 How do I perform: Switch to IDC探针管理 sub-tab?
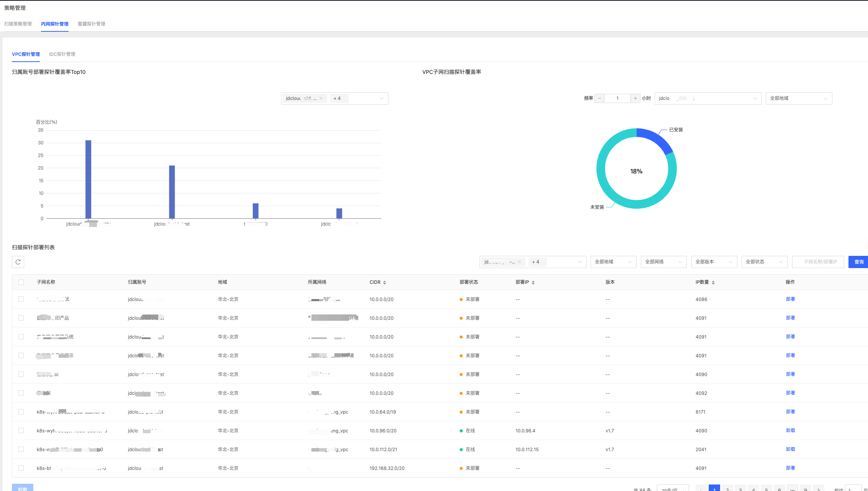pyautogui.click(x=62, y=54)
